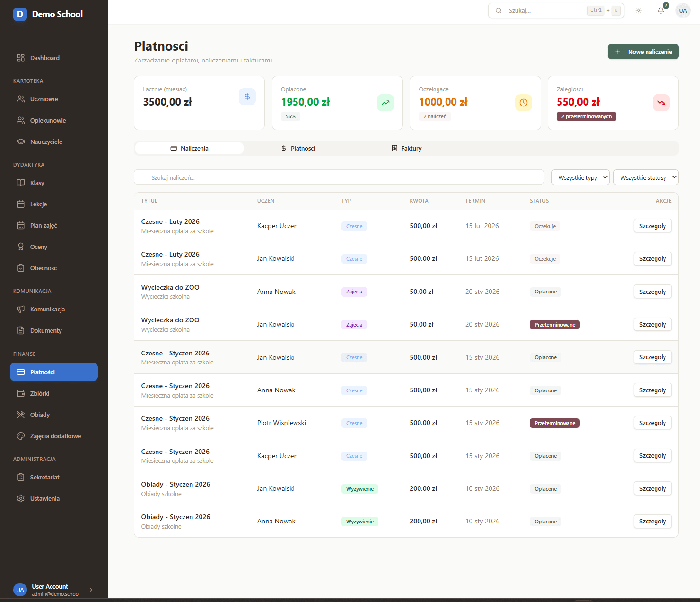
Task: Toggle the light/dark theme sun icon
Action: point(639,10)
